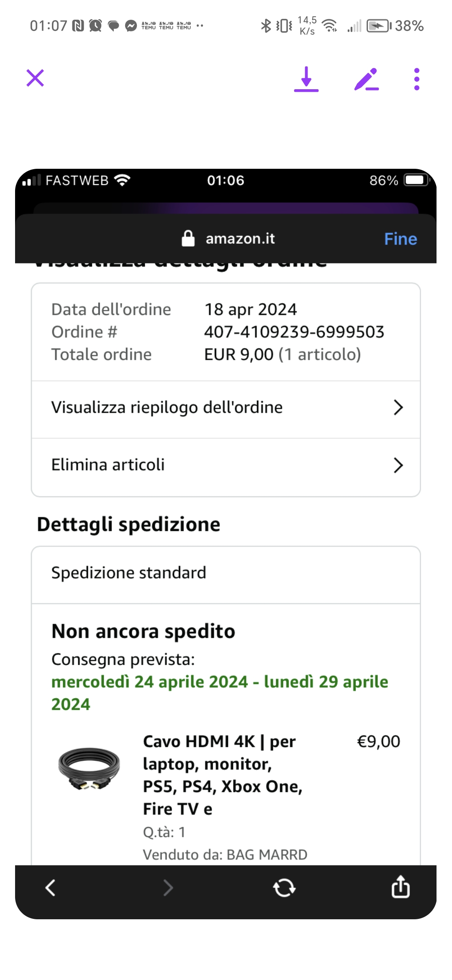Tap the Spedizione standard row
The width and height of the screenshot is (452, 980).
(x=225, y=573)
